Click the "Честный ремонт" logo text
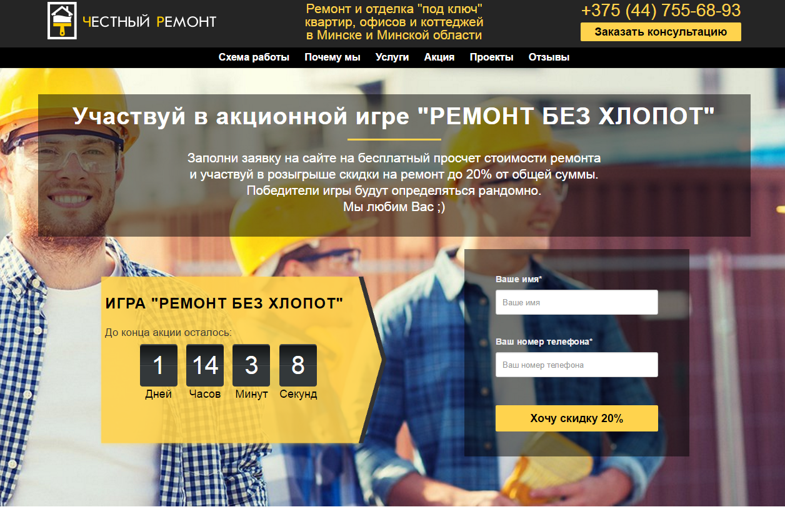The height and width of the screenshot is (532, 785). point(149,22)
